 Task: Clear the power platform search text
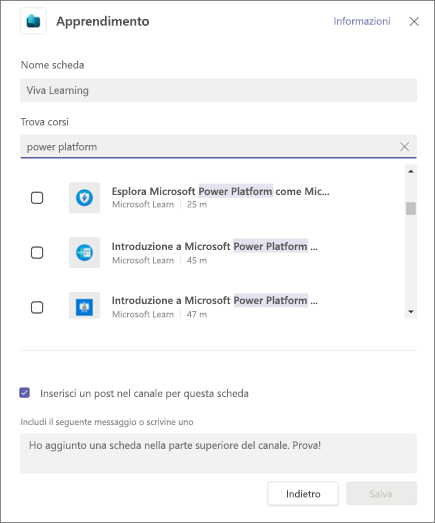pos(404,146)
